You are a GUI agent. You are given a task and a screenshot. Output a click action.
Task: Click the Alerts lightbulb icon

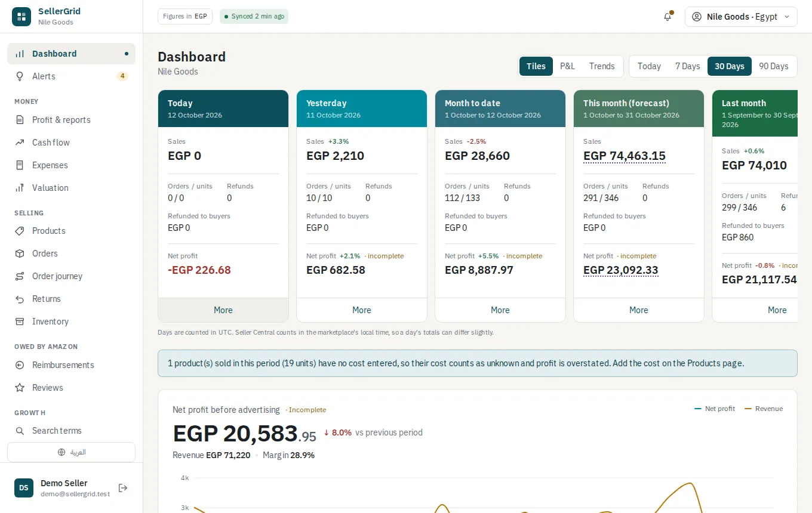(x=20, y=76)
